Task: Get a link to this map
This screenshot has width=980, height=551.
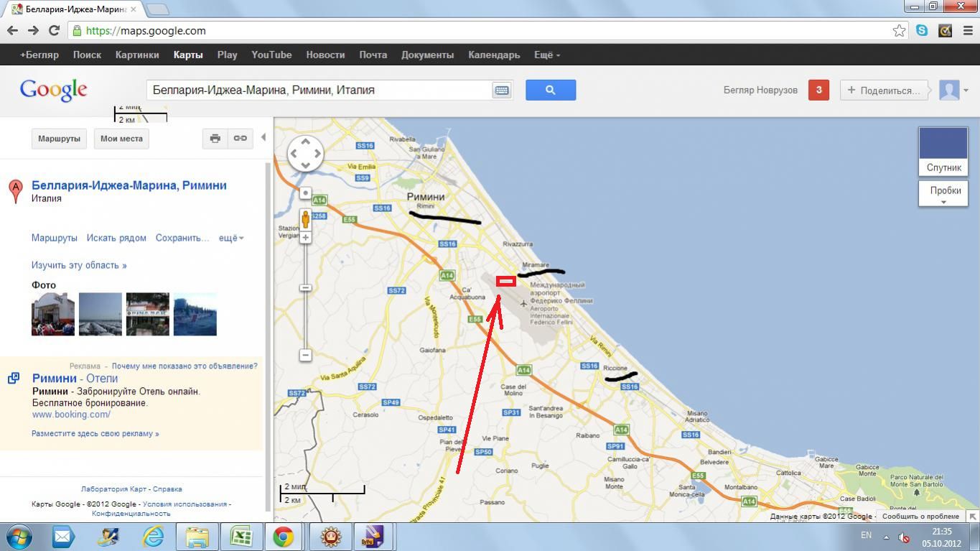Action: 240,139
